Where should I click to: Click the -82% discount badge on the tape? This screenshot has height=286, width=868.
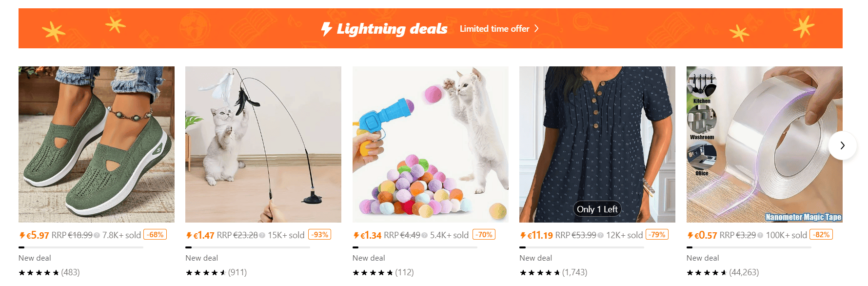[x=822, y=235]
